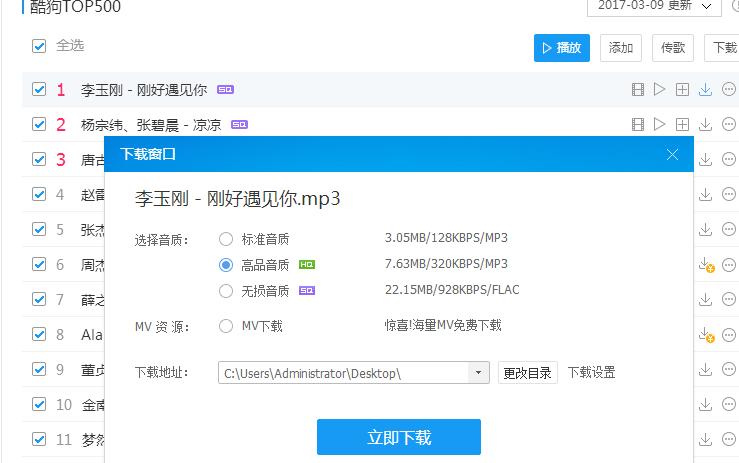Click the 下载 toolbar button
The image size is (739, 463).
click(723, 48)
